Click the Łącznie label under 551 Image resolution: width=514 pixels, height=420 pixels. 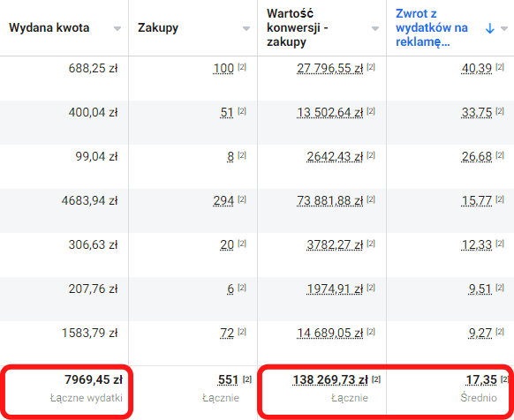click(221, 398)
